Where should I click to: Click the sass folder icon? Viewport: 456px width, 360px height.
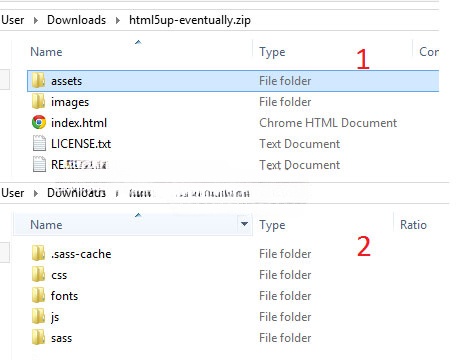pyautogui.click(x=39, y=338)
